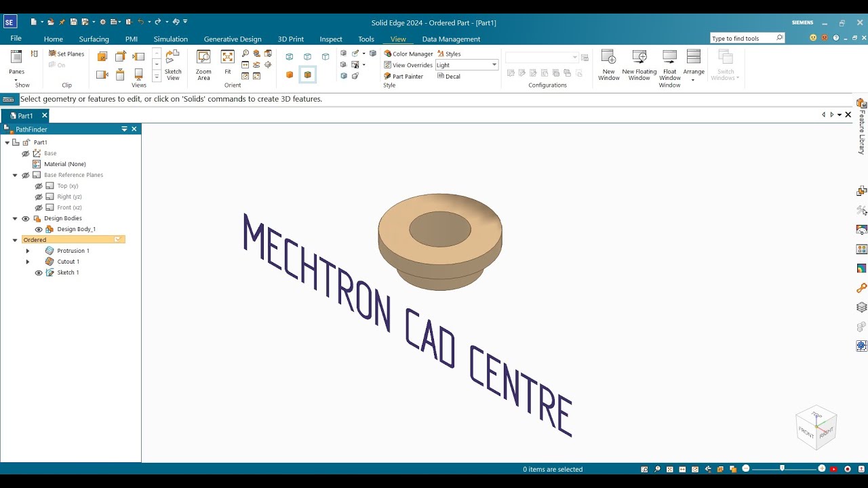The image size is (868, 488).
Task: Open View Overrides
Action: click(408, 65)
